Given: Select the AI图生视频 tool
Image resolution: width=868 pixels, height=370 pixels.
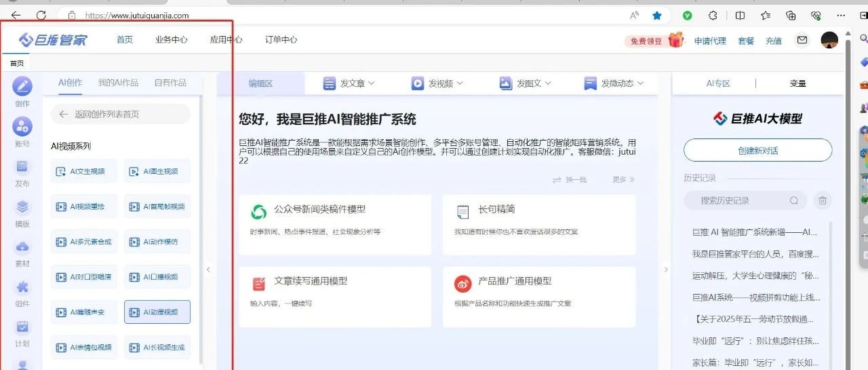Looking at the screenshot, I should [157, 171].
